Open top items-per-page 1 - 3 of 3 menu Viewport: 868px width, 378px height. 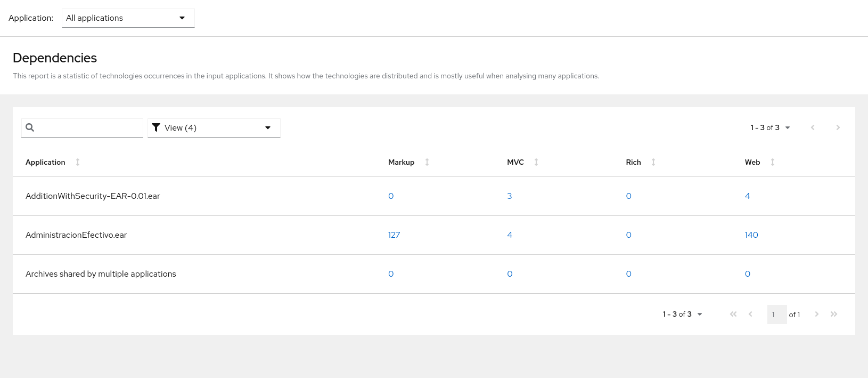tap(770, 128)
